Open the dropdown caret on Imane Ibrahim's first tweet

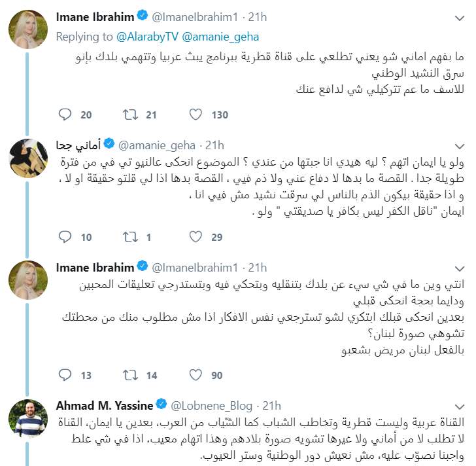click(460, 18)
